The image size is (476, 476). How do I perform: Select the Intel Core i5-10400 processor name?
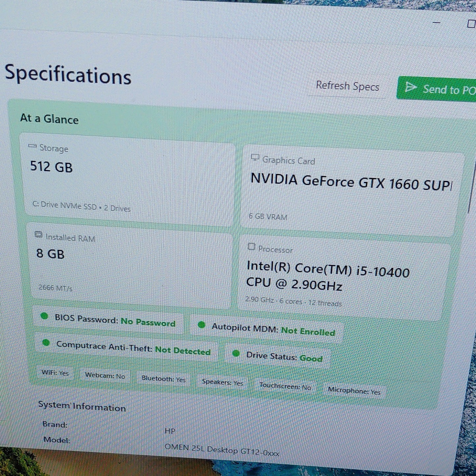point(328,276)
